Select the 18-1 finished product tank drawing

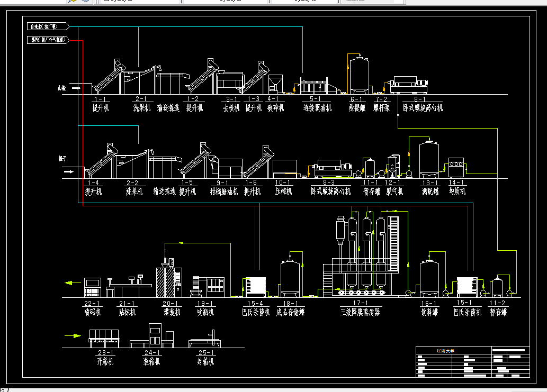[290, 278]
